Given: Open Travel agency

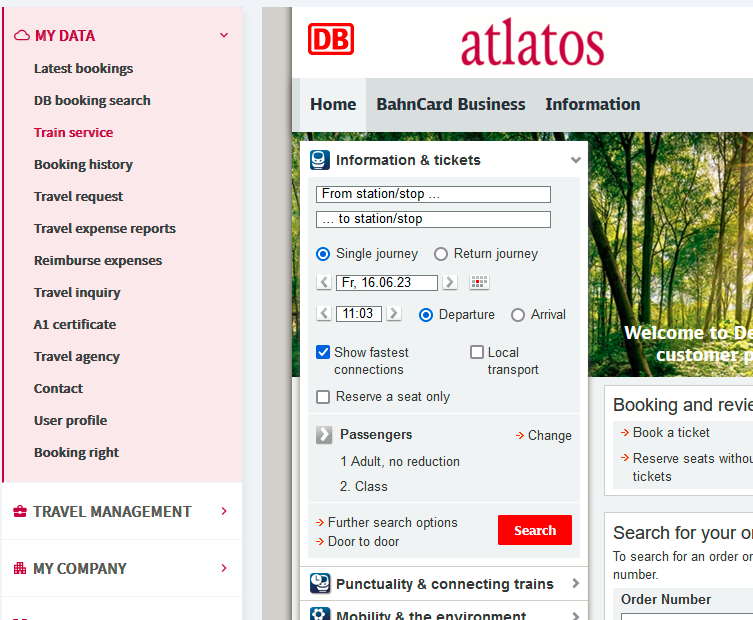Looking at the screenshot, I should 76,357.
